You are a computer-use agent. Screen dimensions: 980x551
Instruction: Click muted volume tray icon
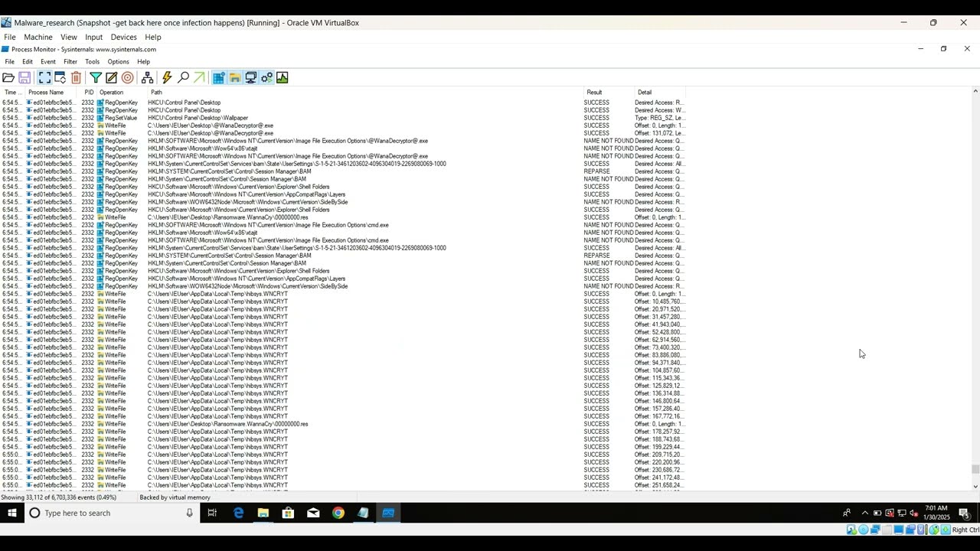pyautogui.click(x=913, y=513)
